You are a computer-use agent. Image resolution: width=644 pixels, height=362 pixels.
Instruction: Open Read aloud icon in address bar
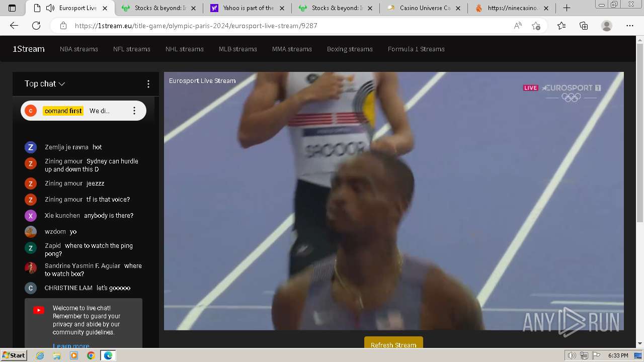pyautogui.click(x=518, y=26)
